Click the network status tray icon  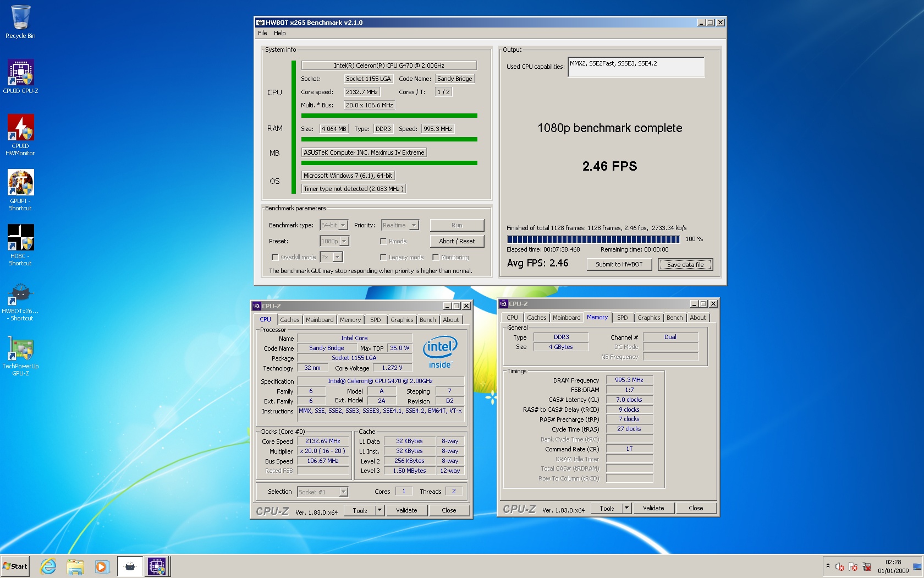tap(866, 566)
